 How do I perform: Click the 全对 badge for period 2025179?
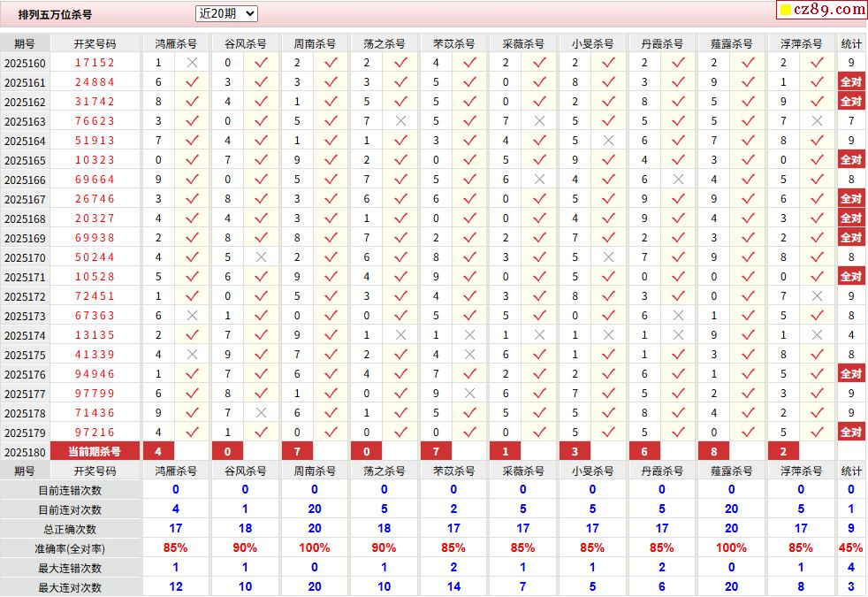[851, 432]
